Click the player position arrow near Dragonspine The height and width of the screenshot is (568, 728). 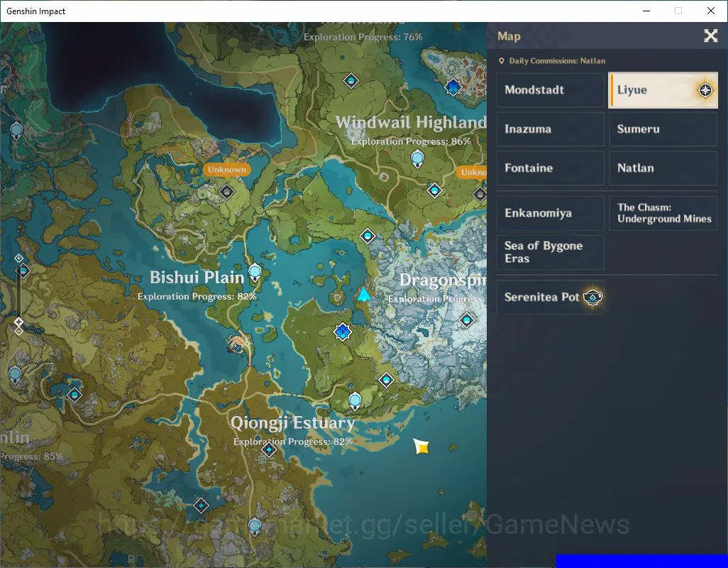pyautogui.click(x=363, y=295)
